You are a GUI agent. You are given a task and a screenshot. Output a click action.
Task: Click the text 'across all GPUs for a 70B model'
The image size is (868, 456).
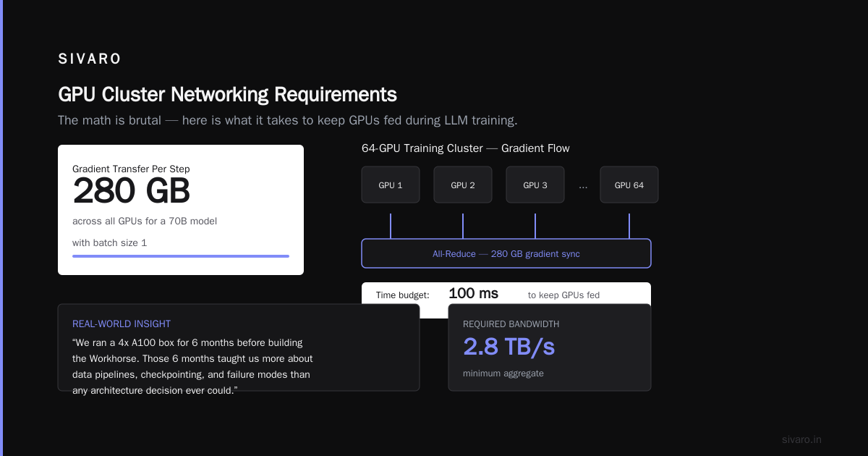pyautogui.click(x=145, y=221)
